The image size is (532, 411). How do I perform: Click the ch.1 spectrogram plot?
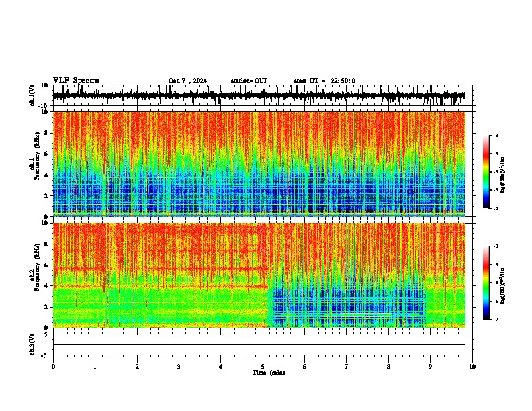coord(259,164)
